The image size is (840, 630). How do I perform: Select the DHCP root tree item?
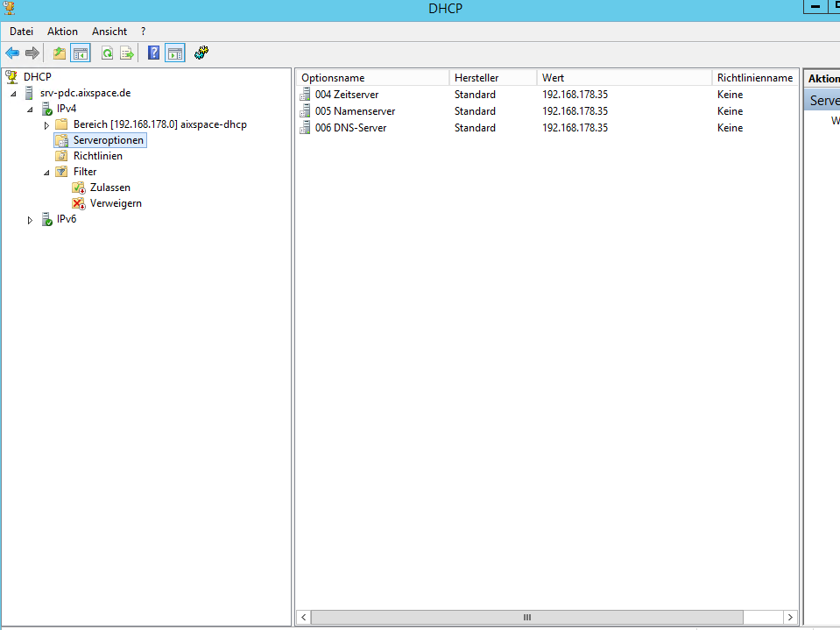pos(38,76)
